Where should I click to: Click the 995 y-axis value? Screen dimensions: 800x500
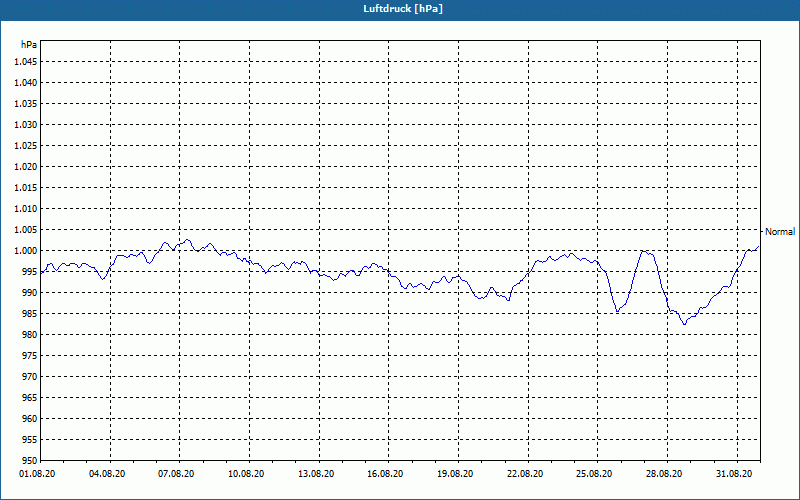pyautogui.click(x=30, y=271)
